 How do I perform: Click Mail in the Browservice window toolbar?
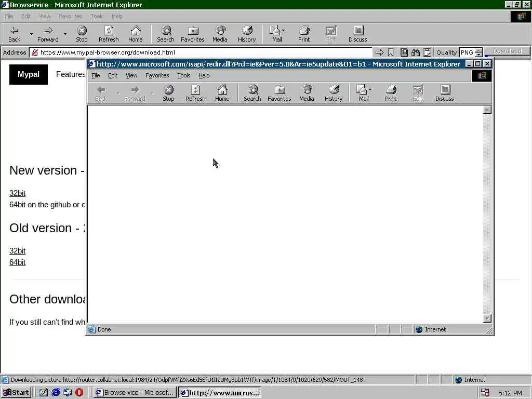pos(276,34)
